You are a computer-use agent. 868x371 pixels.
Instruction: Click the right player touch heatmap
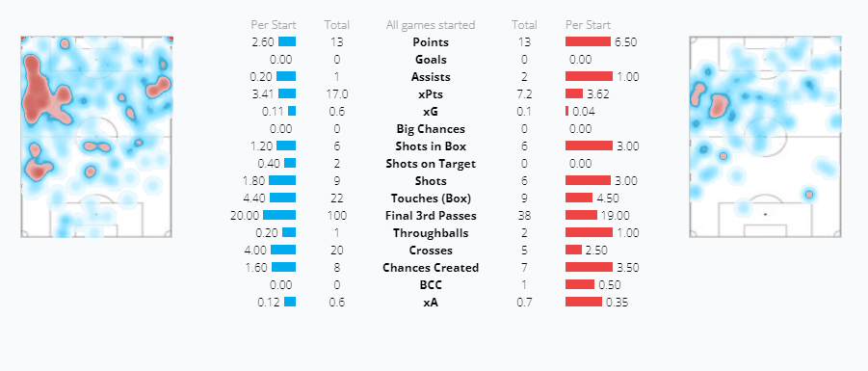pyautogui.click(x=765, y=137)
